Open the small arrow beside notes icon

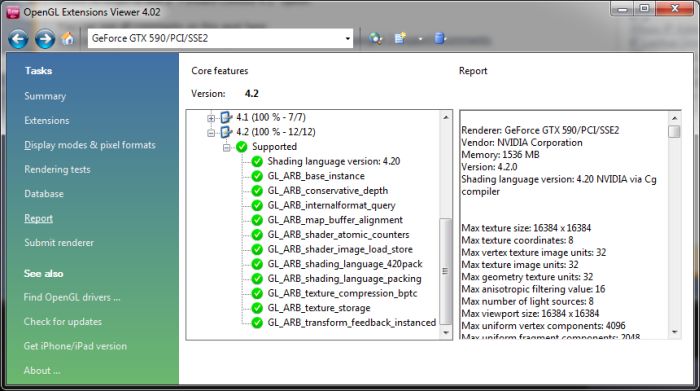click(420, 39)
